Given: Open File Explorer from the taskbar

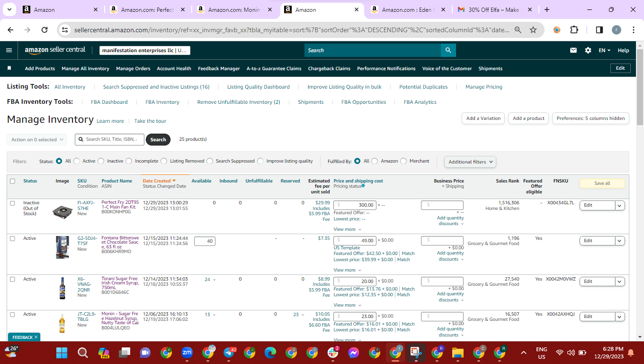Looking at the screenshot, I should [x=457, y=353].
